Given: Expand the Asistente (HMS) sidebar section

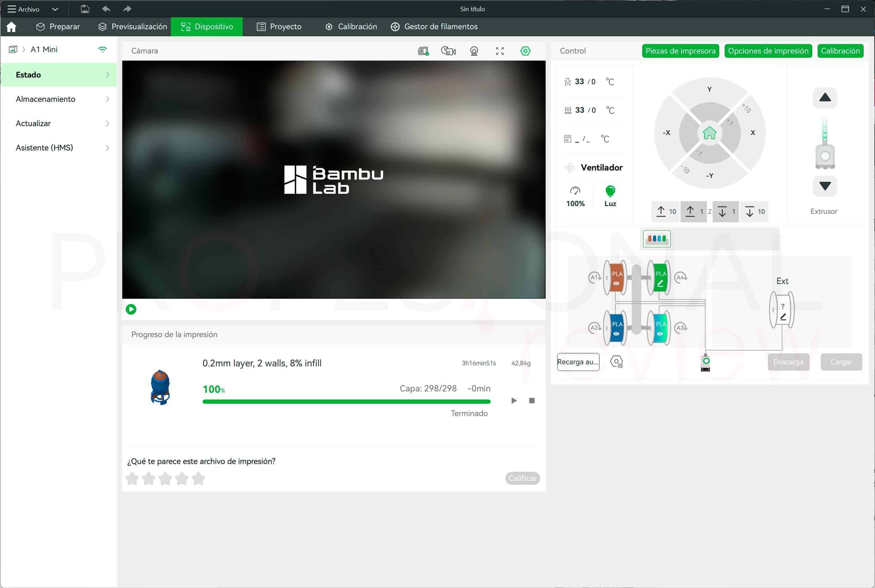Looking at the screenshot, I should [58, 148].
